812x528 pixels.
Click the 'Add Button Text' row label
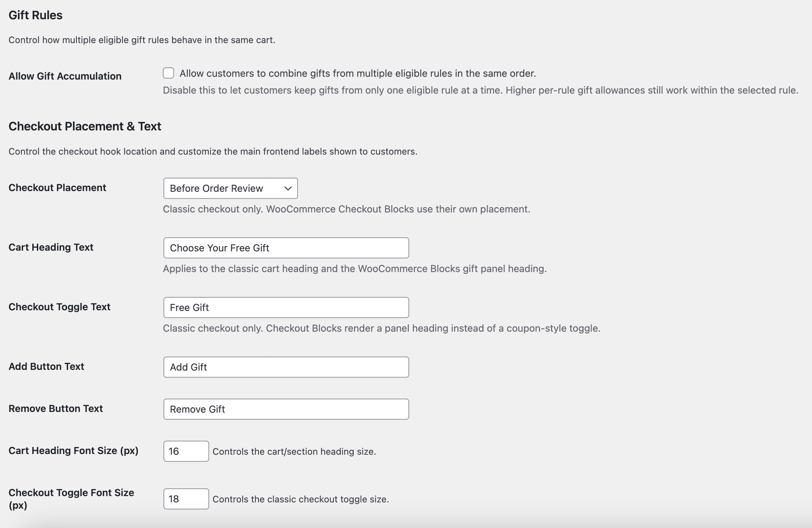46,366
